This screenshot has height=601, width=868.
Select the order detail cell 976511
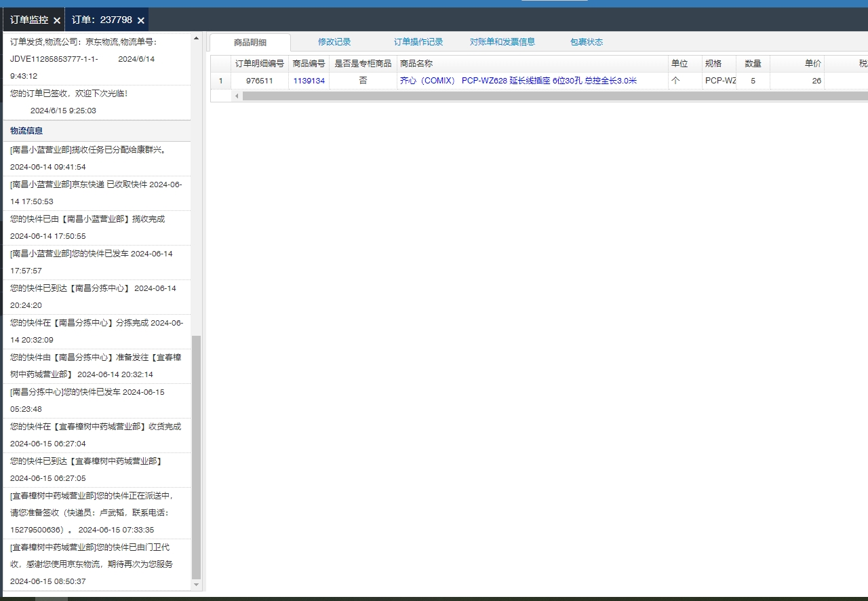point(260,80)
